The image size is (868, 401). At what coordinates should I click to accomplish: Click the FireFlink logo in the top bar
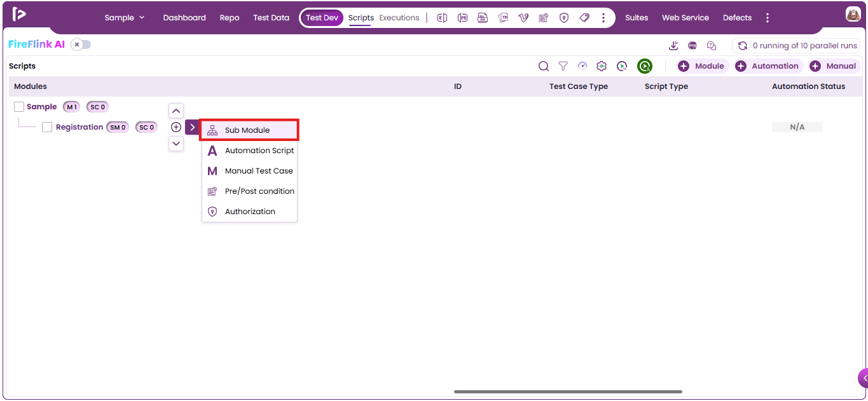19,14
